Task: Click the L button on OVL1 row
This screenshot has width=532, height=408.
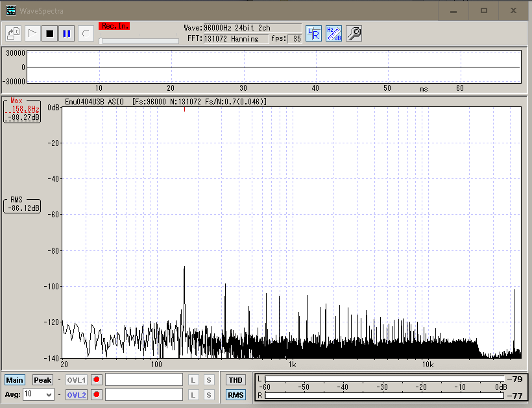Action: point(193,380)
